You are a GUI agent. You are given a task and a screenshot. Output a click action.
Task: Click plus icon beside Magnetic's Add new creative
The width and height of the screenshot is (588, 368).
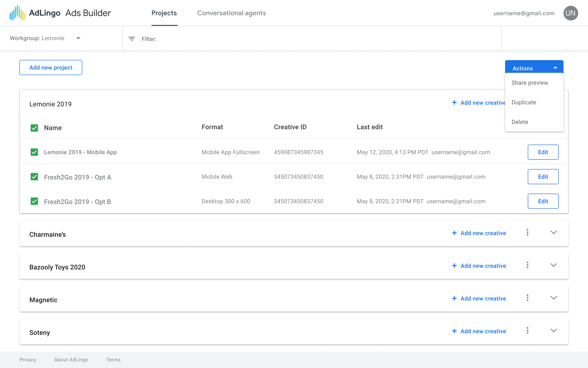click(454, 298)
